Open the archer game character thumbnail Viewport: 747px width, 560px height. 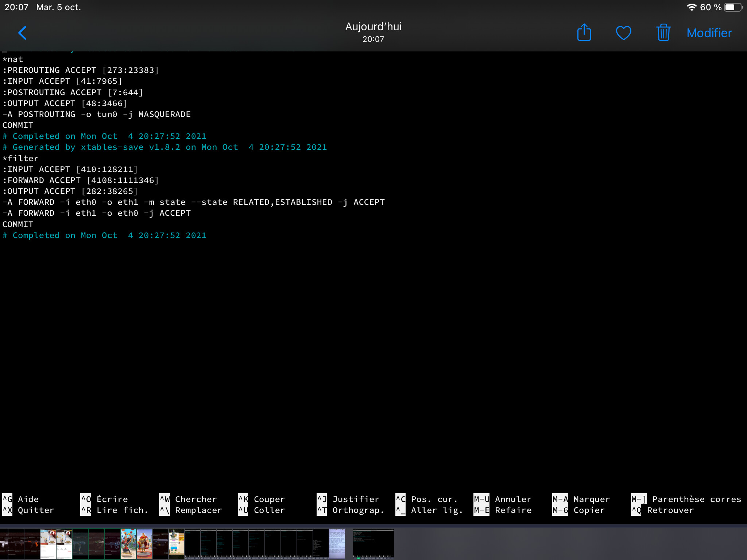coord(128,544)
